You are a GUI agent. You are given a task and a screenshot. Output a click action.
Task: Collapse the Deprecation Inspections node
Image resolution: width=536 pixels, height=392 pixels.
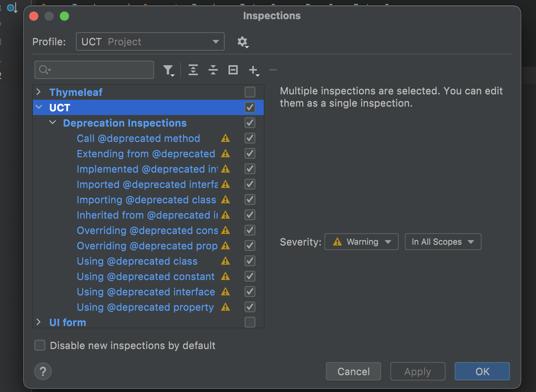pos(53,122)
